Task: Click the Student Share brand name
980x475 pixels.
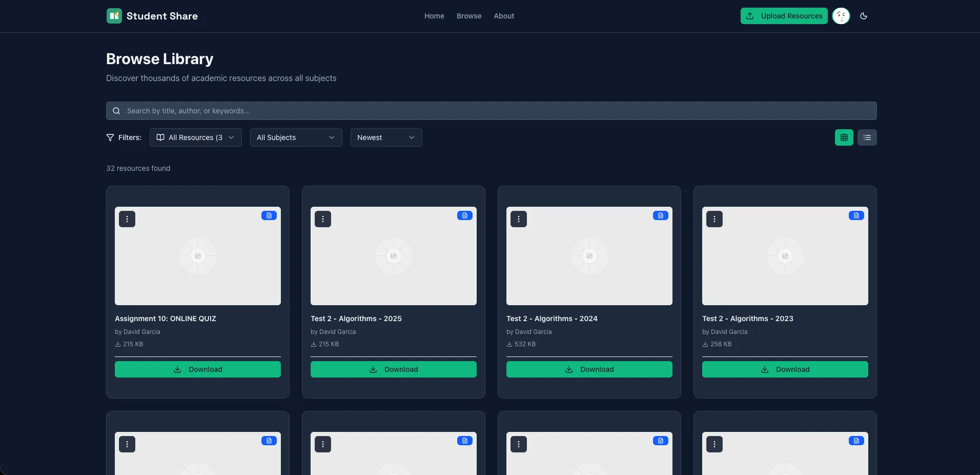Action: [162, 16]
